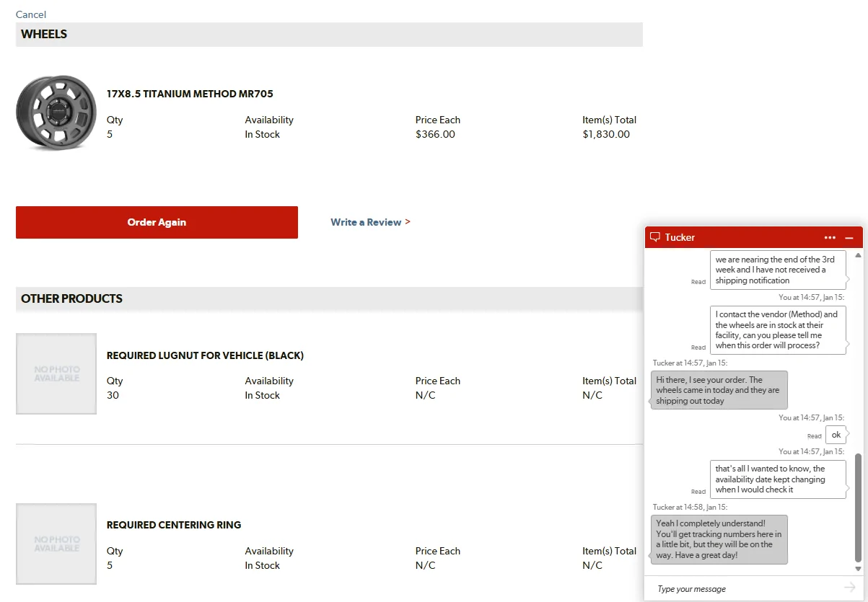
Task: Click the Tucker name in chat header
Action: [x=680, y=237]
